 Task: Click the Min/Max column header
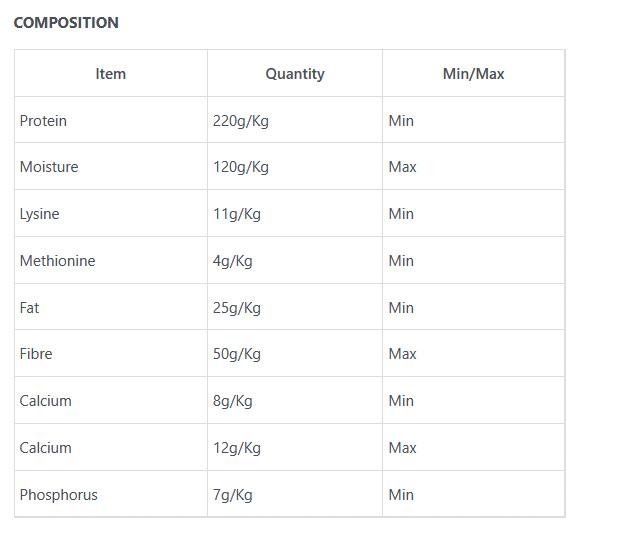pyautogui.click(x=473, y=74)
